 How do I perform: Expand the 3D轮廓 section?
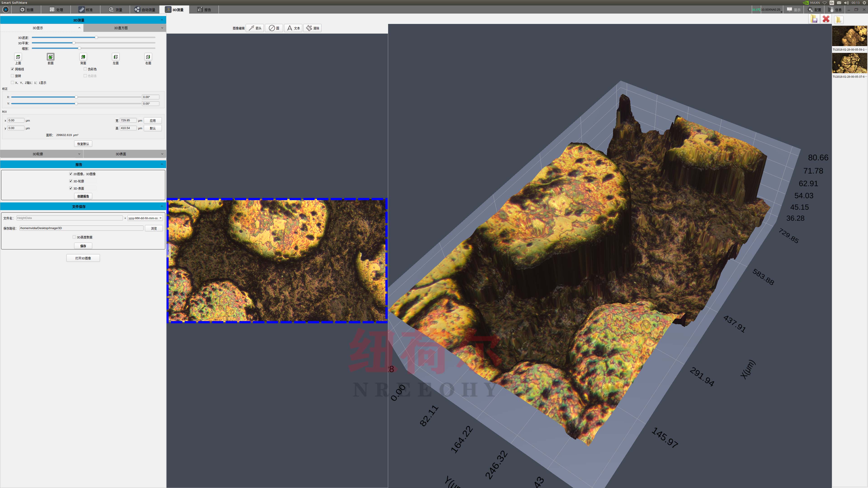point(42,154)
